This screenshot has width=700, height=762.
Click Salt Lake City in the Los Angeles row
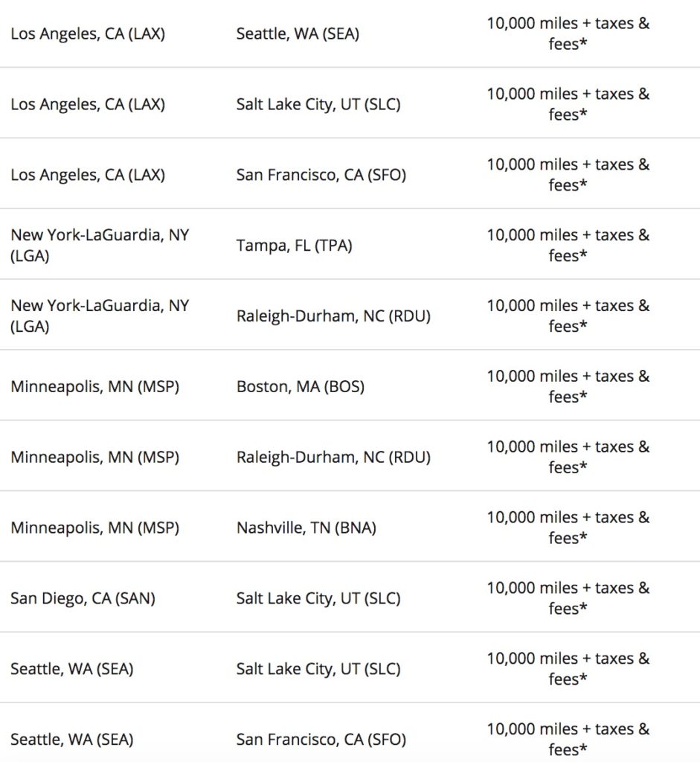click(318, 105)
